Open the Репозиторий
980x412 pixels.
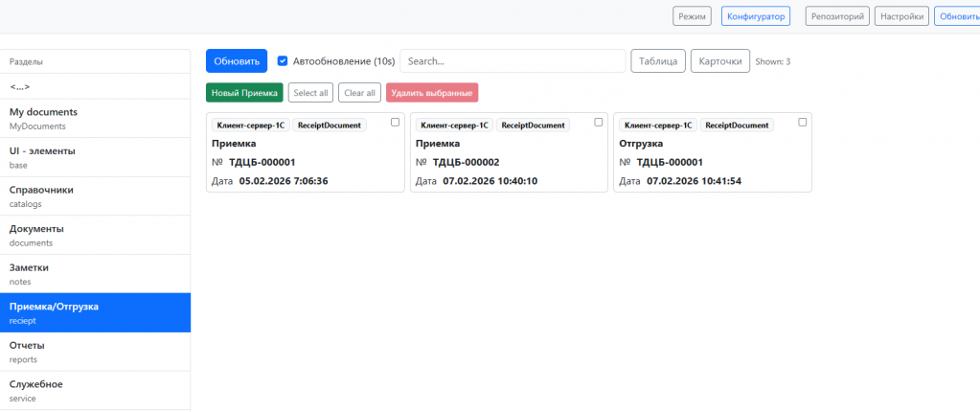point(837,16)
